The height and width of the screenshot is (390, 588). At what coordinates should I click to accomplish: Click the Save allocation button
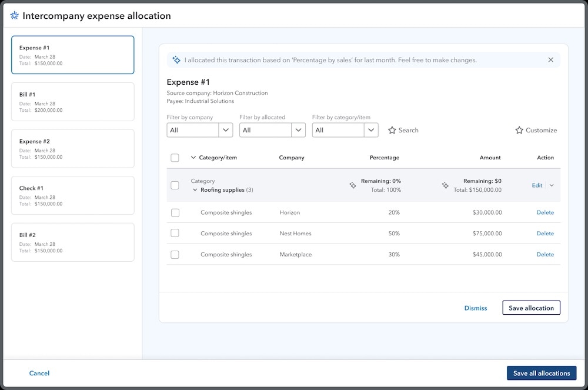point(531,308)
